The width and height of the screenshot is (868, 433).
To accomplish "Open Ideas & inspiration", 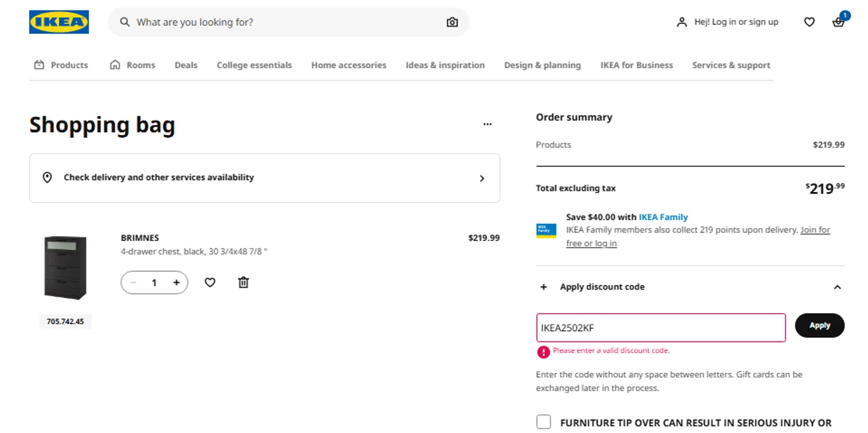I will [445, 65].
